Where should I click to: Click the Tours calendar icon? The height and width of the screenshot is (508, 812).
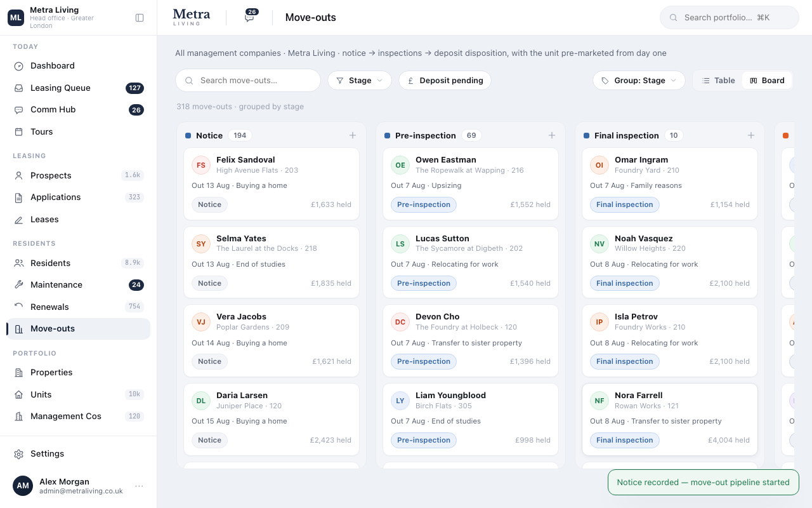coord(18,132)
